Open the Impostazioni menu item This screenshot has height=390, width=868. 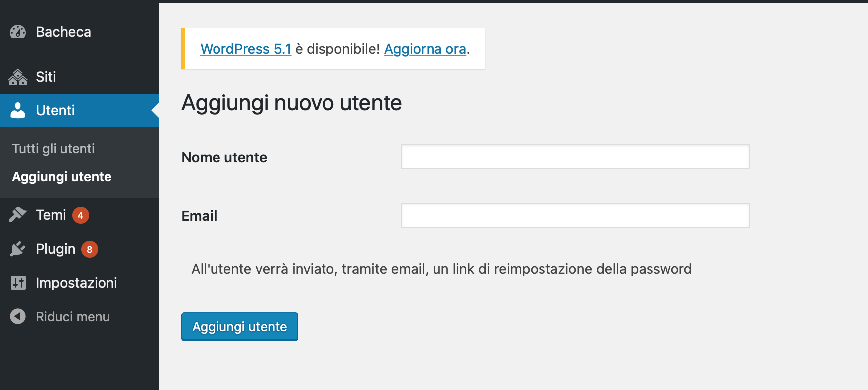(x=80, y=283)
